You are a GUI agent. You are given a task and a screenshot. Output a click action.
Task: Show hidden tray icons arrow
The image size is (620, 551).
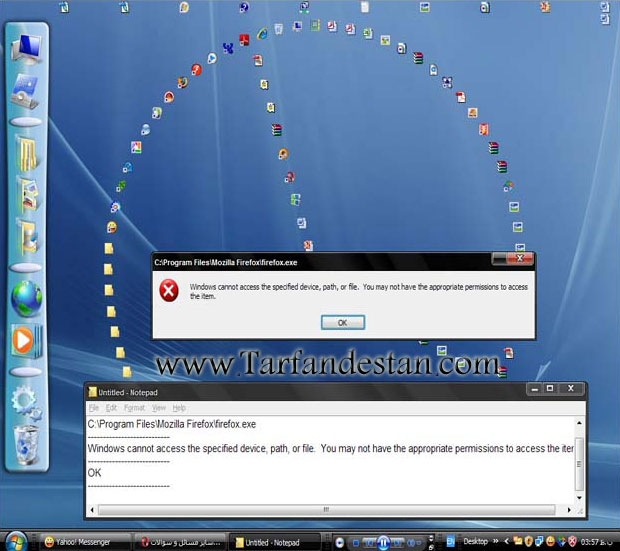(x=506, y=541)
